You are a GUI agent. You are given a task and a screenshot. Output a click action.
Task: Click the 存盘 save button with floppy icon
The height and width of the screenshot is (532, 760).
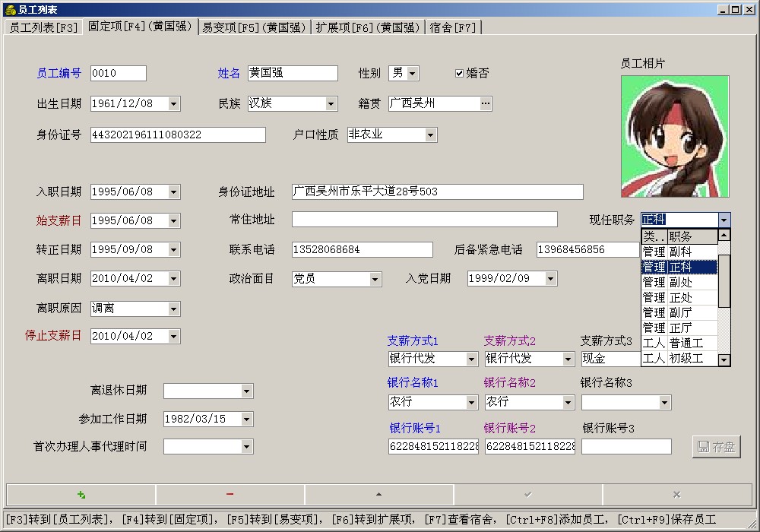716,447
